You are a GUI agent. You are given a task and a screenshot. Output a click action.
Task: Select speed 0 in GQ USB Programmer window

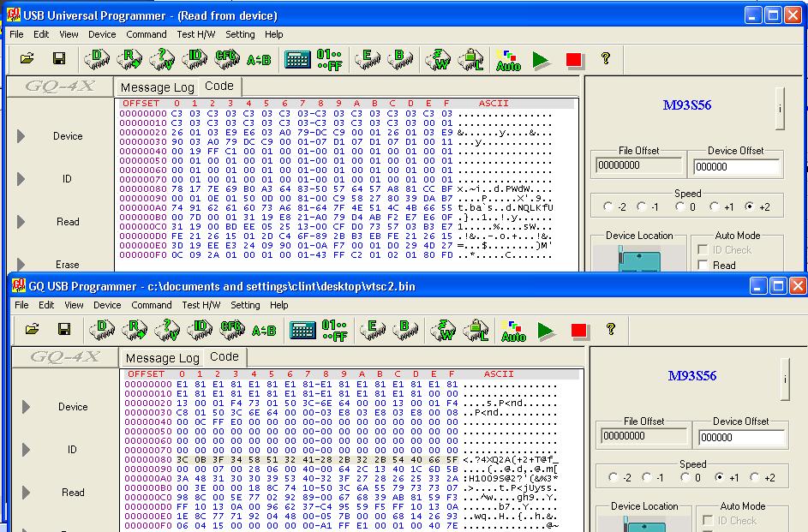pos(685,477)
